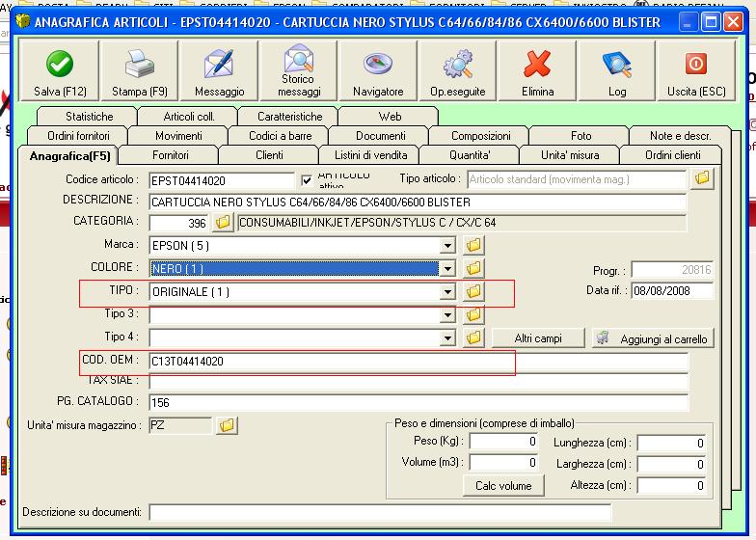Save the article with Salva (F12)
This screenshot has width=756, height=540.
[x=60, y=71]
